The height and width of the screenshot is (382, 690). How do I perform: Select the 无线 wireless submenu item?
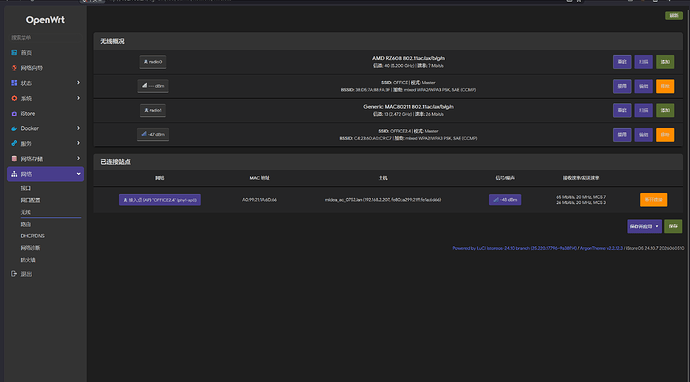coord(26,212)
